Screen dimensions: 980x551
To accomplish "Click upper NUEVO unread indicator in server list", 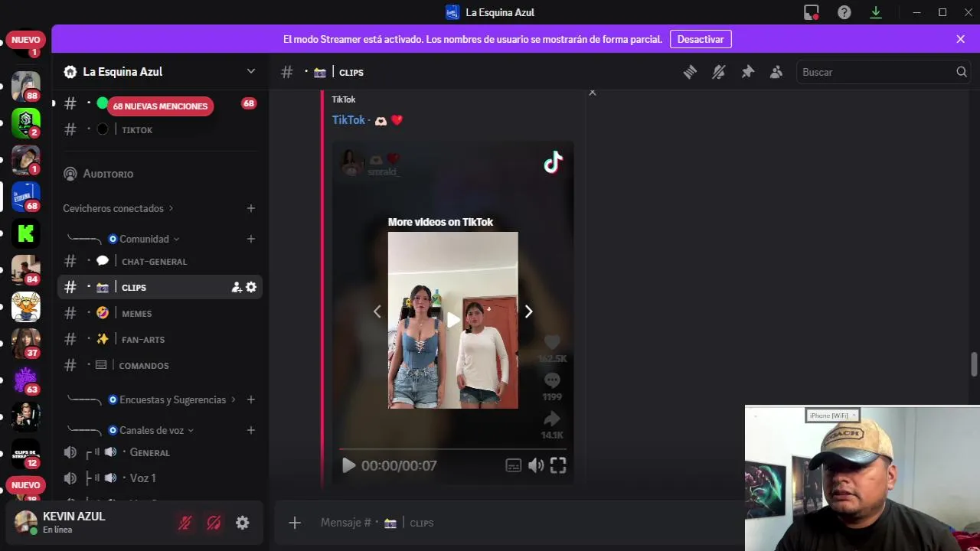I will click(x=25, y=40).
